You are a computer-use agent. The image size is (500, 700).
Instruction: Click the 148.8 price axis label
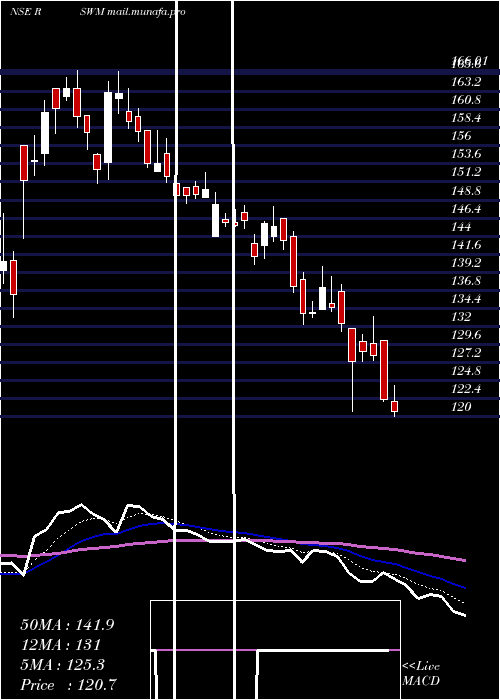466,191
